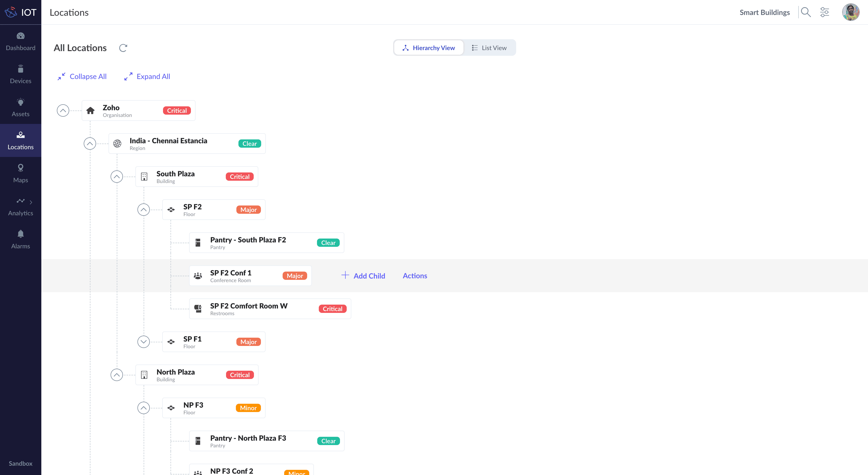Open Maps from the sidebar
This screenshot has width=868, height=475.
[21, 173]
